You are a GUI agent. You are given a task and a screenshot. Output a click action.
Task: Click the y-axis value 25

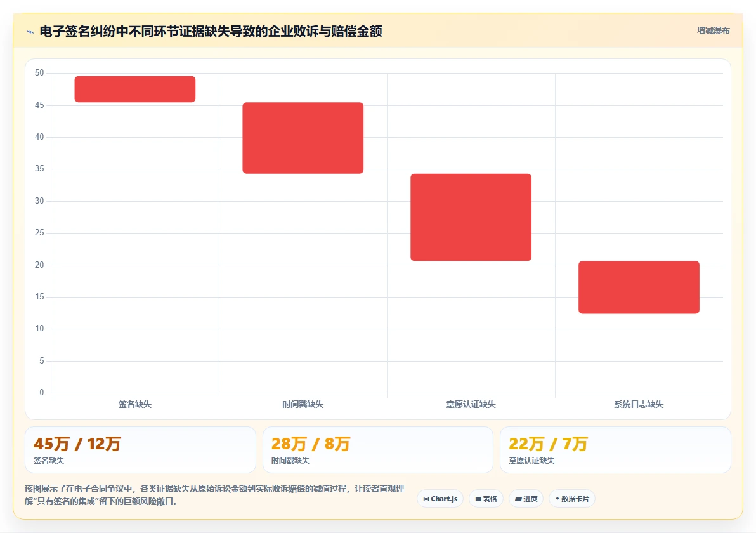coord(39,232)
